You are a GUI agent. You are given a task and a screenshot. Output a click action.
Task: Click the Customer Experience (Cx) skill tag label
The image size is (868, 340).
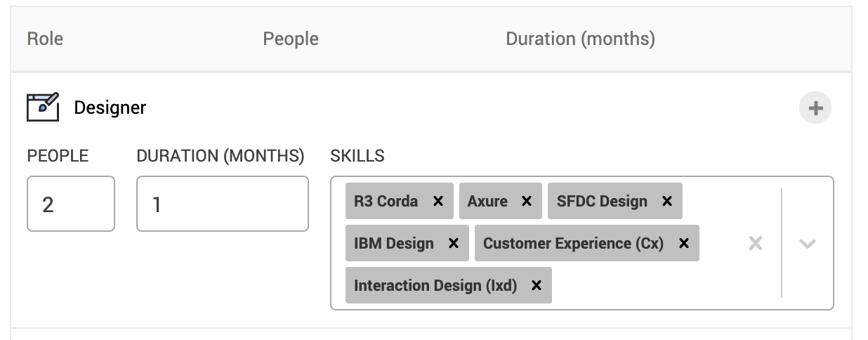(x=573, y=244)
